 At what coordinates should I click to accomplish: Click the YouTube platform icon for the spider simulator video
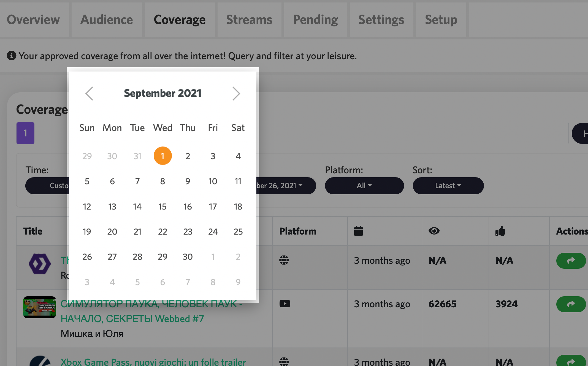(x=285, y=303)
